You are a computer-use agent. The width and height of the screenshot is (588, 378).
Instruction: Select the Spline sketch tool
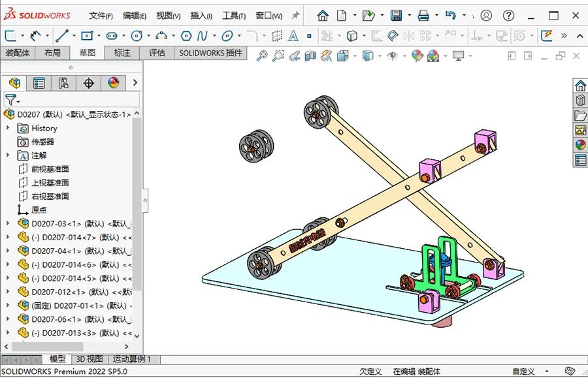click(x=202, y=36)
